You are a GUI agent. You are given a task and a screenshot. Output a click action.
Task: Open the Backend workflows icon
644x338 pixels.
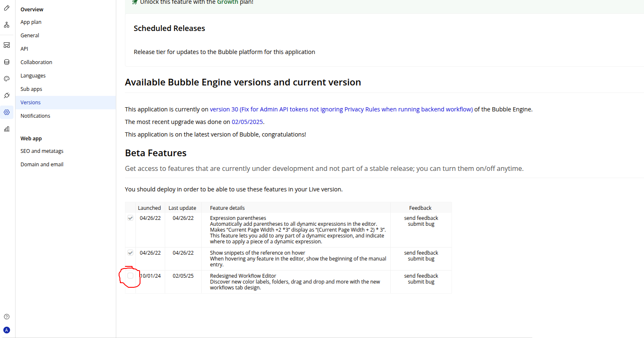click(7, 45)
